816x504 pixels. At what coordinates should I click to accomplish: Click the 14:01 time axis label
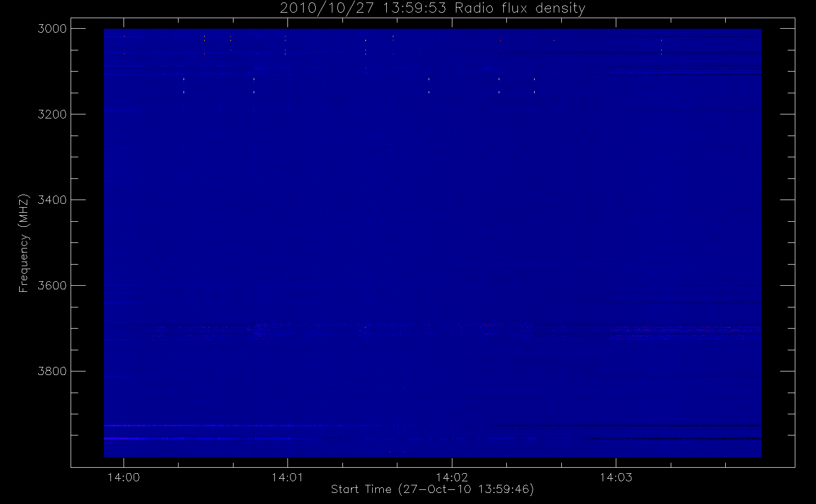coord(287,477)
